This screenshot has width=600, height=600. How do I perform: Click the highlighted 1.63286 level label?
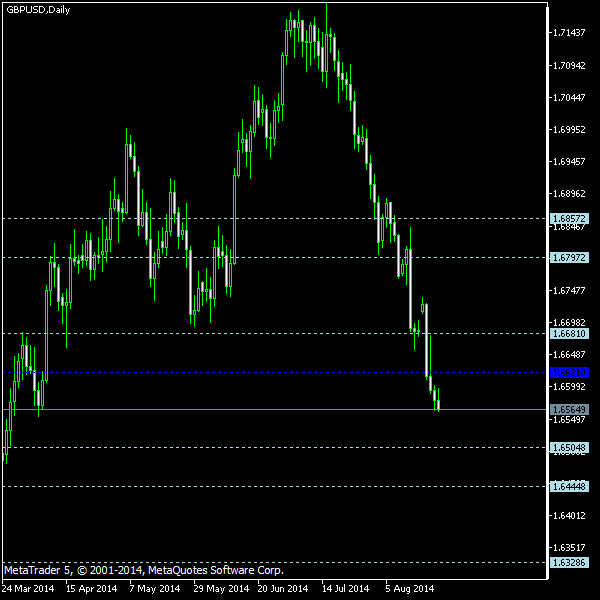pos(569,562)
